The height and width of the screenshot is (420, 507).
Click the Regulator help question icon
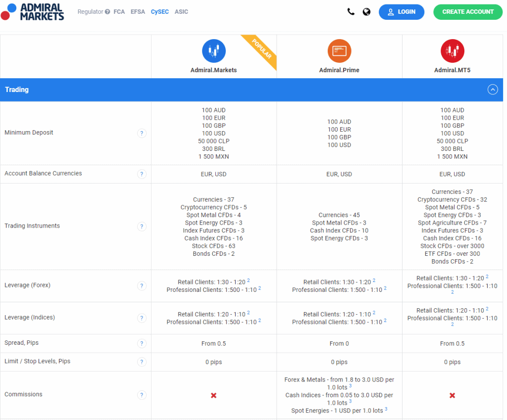pos(107,12)
